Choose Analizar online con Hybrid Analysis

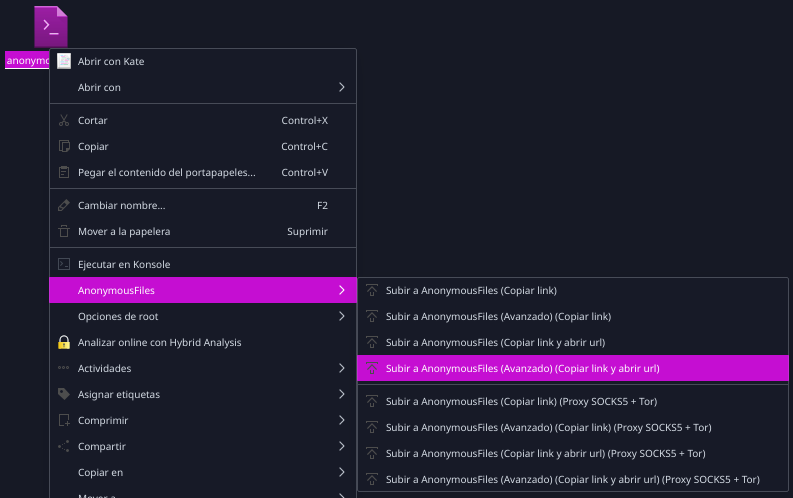click(203, 342)
